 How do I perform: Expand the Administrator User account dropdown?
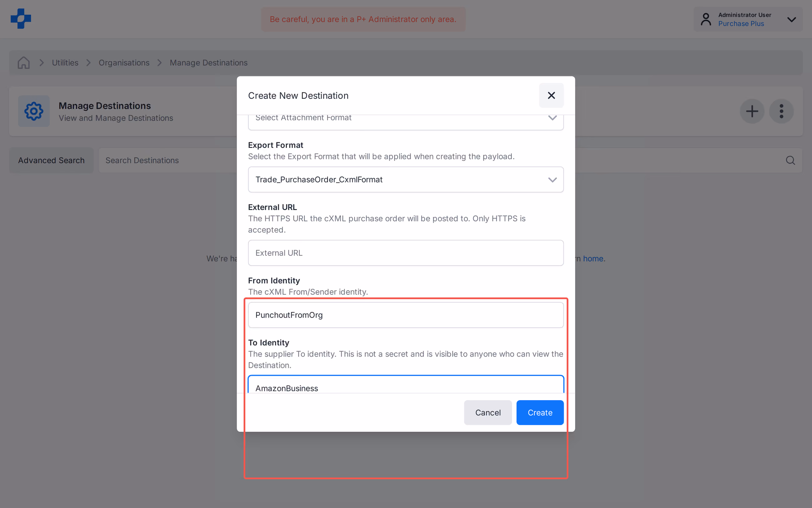791,19
